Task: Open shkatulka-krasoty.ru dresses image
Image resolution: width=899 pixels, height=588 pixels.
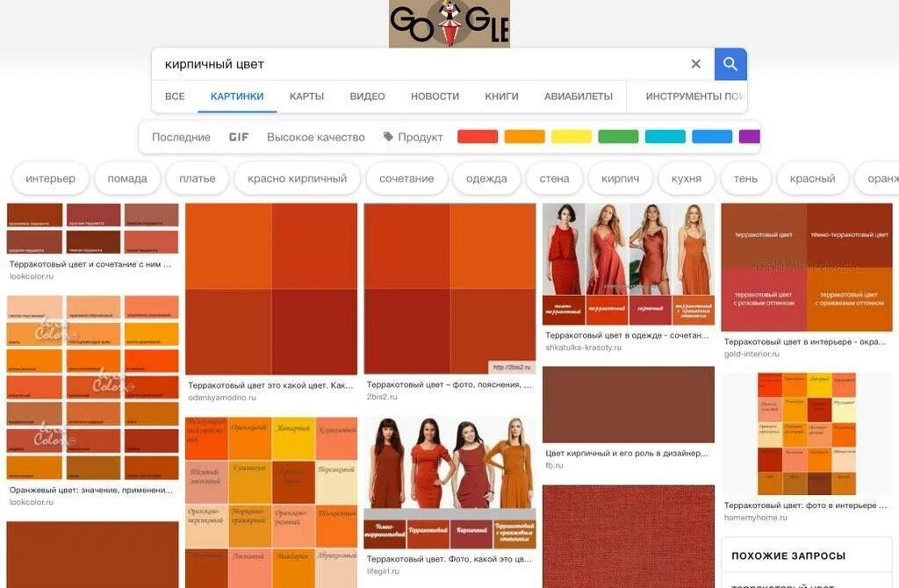Action: pyautogui.click(x=629, y=264)
